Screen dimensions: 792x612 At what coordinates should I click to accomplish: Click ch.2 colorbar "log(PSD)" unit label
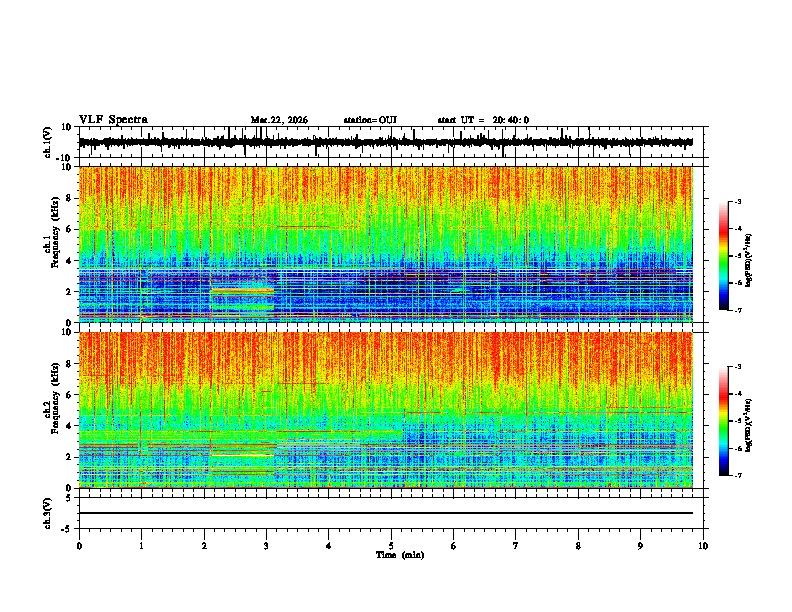pos(748,425)
